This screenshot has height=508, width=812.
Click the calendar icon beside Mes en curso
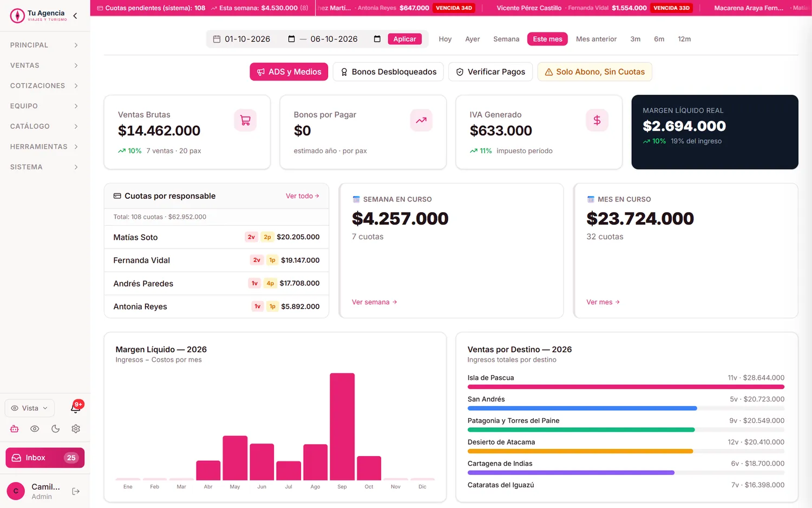tap(591, 199)
